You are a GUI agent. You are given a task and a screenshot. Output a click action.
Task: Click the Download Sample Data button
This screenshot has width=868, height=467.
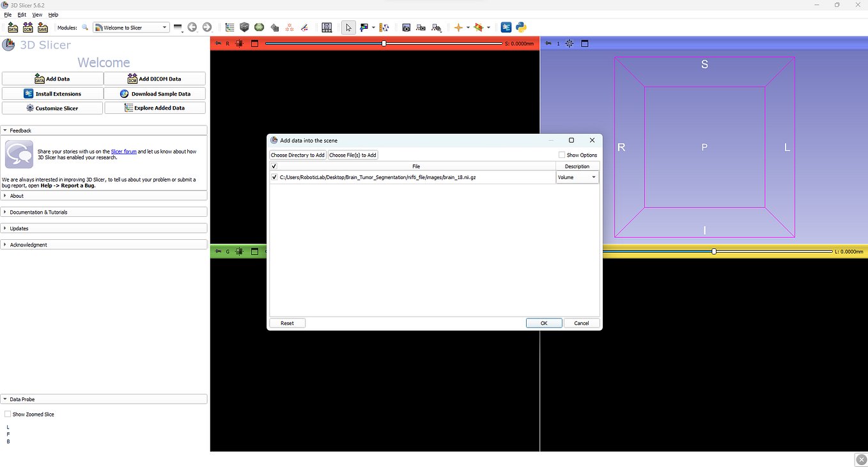point(154,93)
